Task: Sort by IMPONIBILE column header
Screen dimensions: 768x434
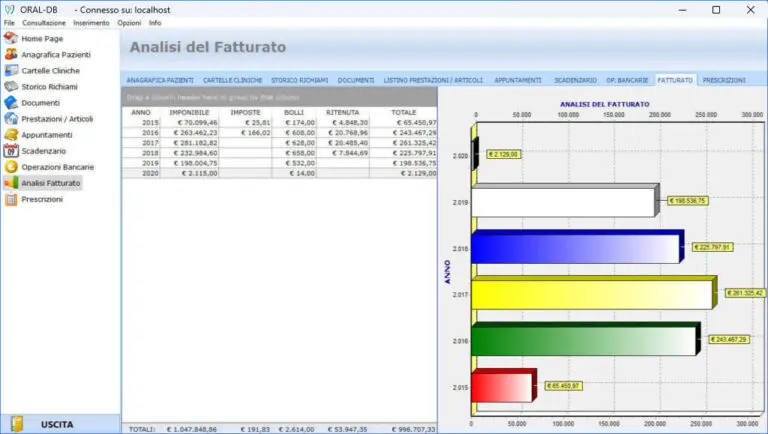Action: pyautogui.click(x=189, y=112)
